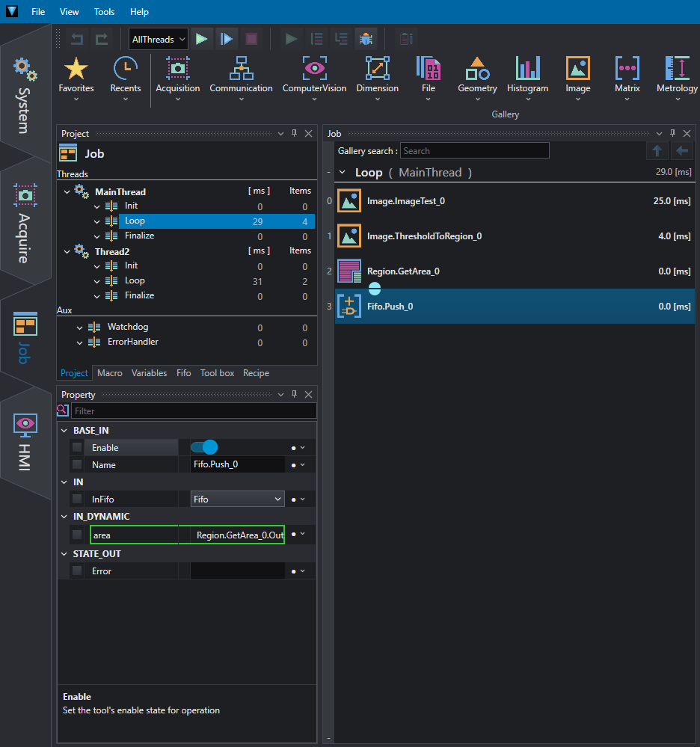Toggle the Enable switch off
This screenshot has height=747, width=700.
[x=204, y=447]
